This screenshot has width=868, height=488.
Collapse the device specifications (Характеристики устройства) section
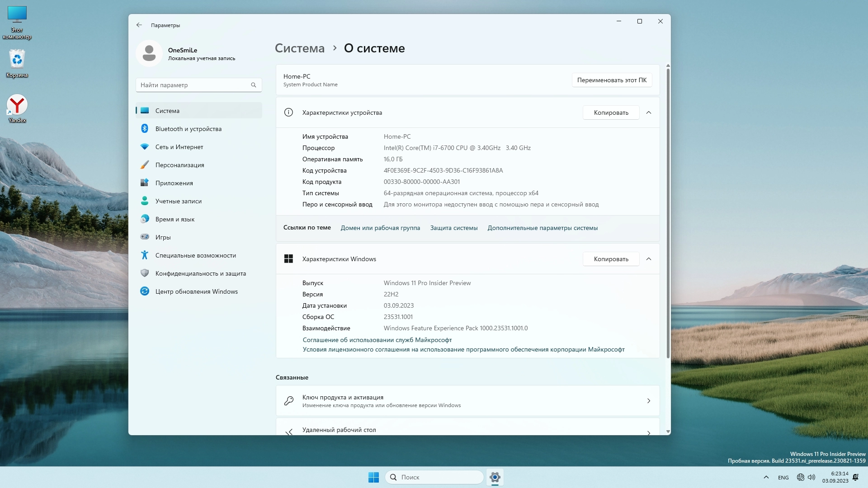click(649, 113)
